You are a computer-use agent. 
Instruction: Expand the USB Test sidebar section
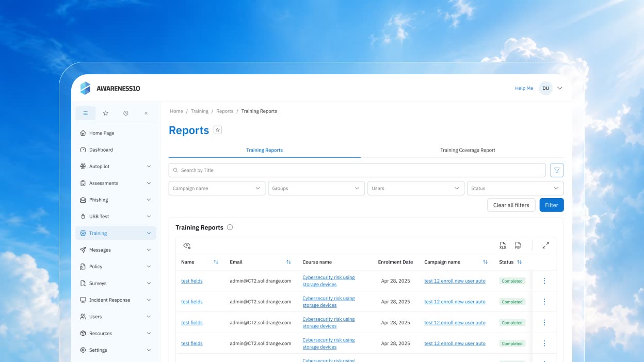point(149,217)
